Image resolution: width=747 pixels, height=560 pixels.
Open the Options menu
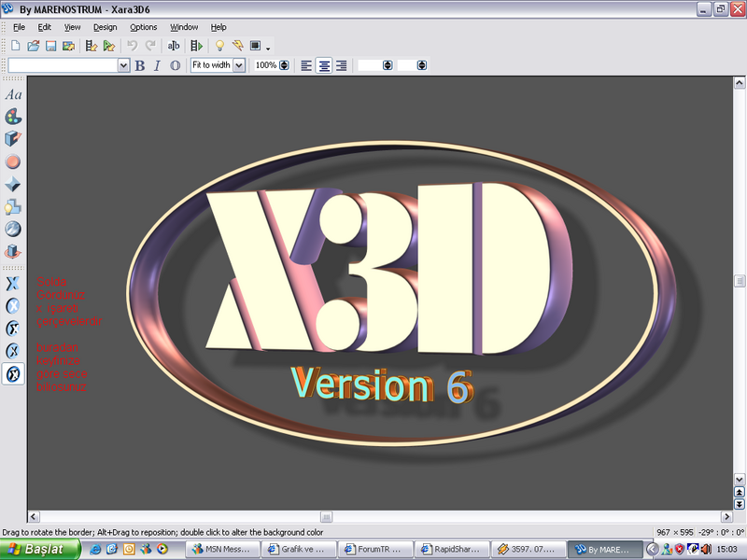tap(144, 27)
